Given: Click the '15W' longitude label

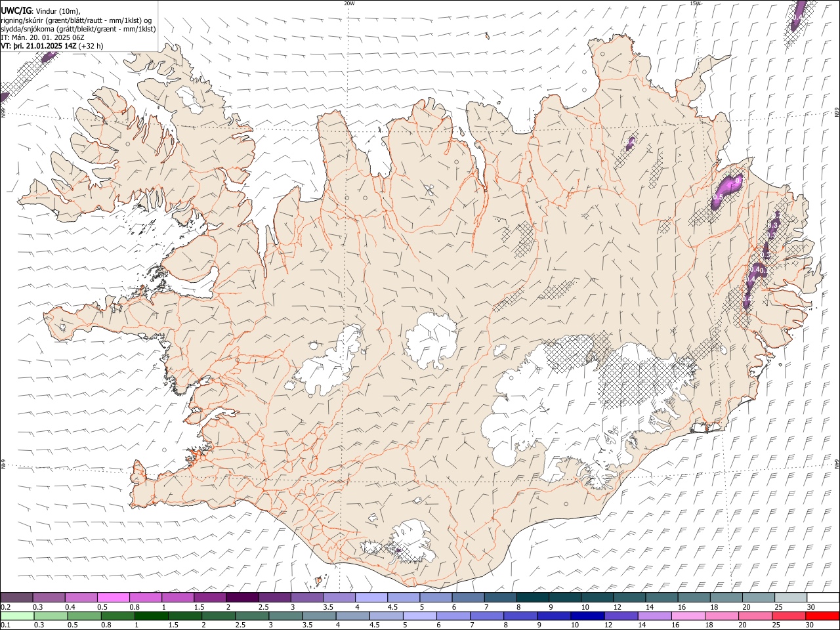Looking at the screenshot, I should [x=695, y=3].
